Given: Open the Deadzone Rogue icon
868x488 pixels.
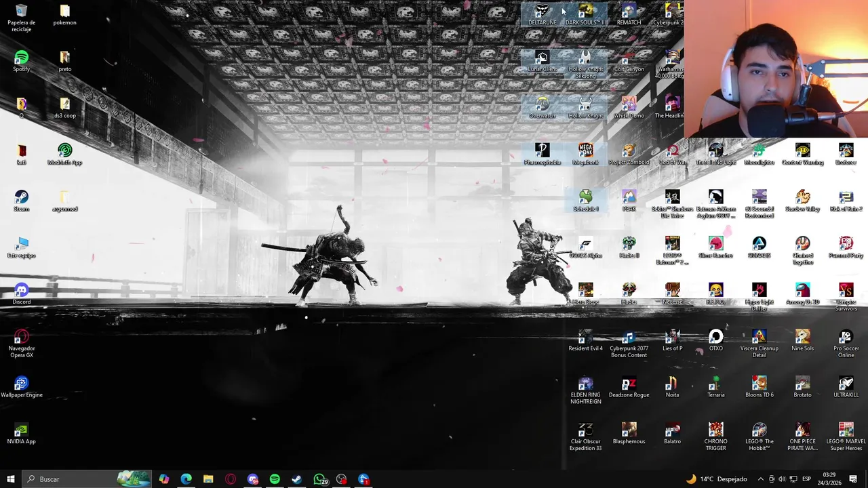Looking at the screenshot, I should 629,387.
